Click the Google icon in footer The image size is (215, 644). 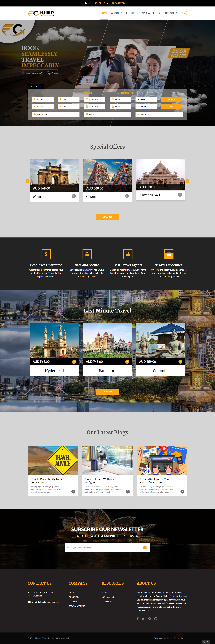coord(150,619)
